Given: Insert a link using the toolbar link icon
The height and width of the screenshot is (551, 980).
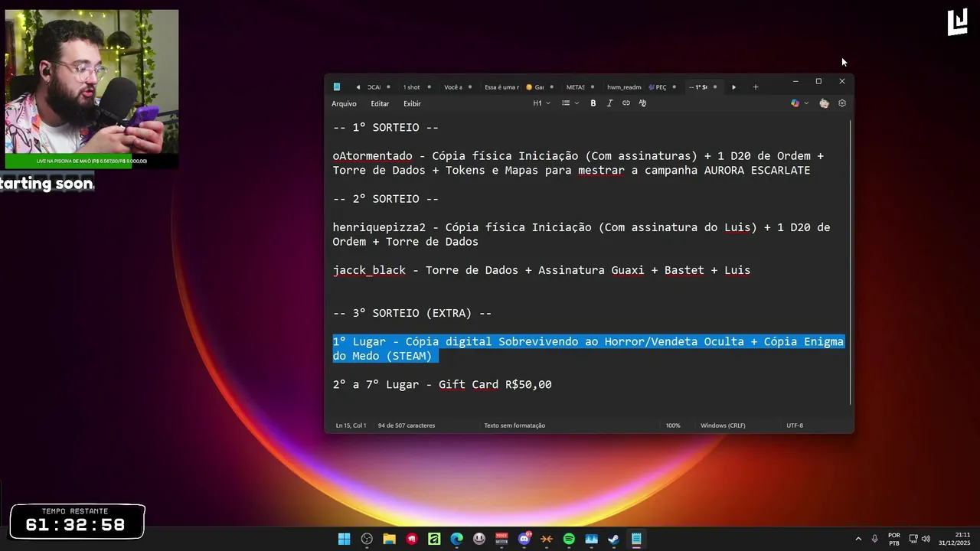Looking at the screenshot, I should 626,103.
